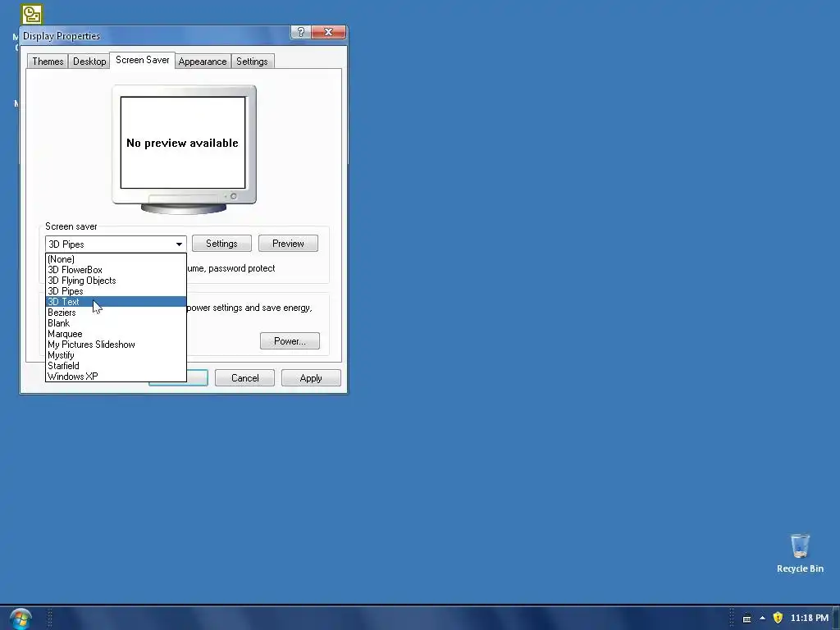Choose Windows XP screen saver
This screenshot has width=840, height=630.
point(116,377)
